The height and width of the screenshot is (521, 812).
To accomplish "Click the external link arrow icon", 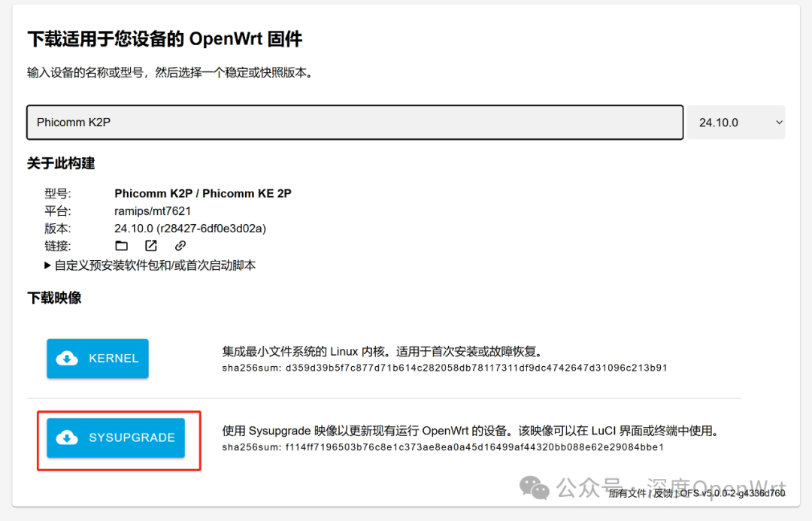I will 151,246.
